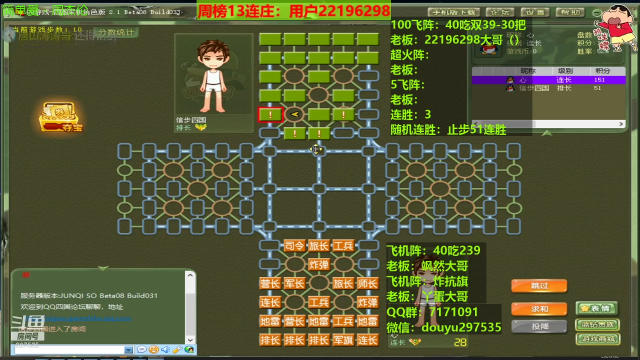Select the 军长 piece
640x360 pixels.
(294, 283)
